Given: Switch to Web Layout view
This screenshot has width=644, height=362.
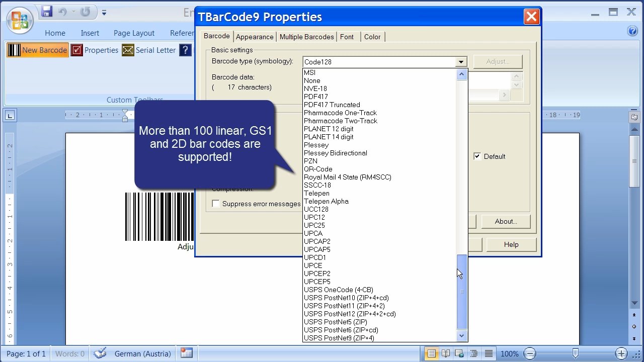Looking at the screenshot, I should 460,353.
